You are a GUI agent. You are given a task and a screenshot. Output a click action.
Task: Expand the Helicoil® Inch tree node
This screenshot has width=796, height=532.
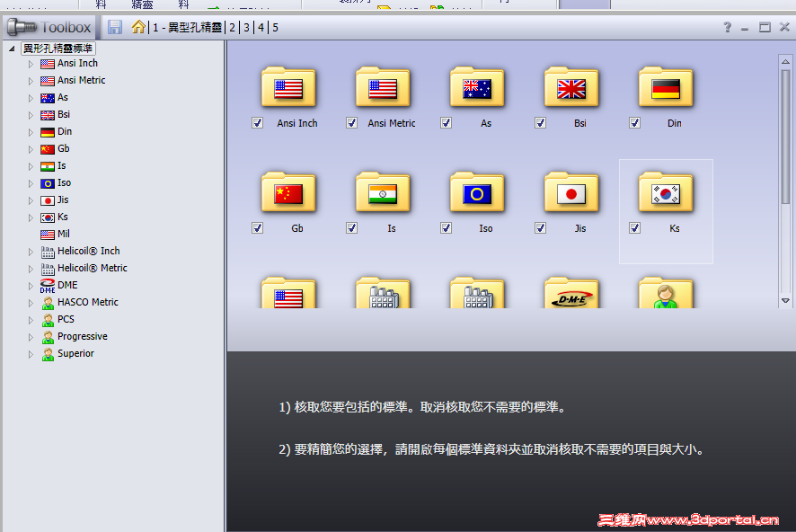click(31, 252)
